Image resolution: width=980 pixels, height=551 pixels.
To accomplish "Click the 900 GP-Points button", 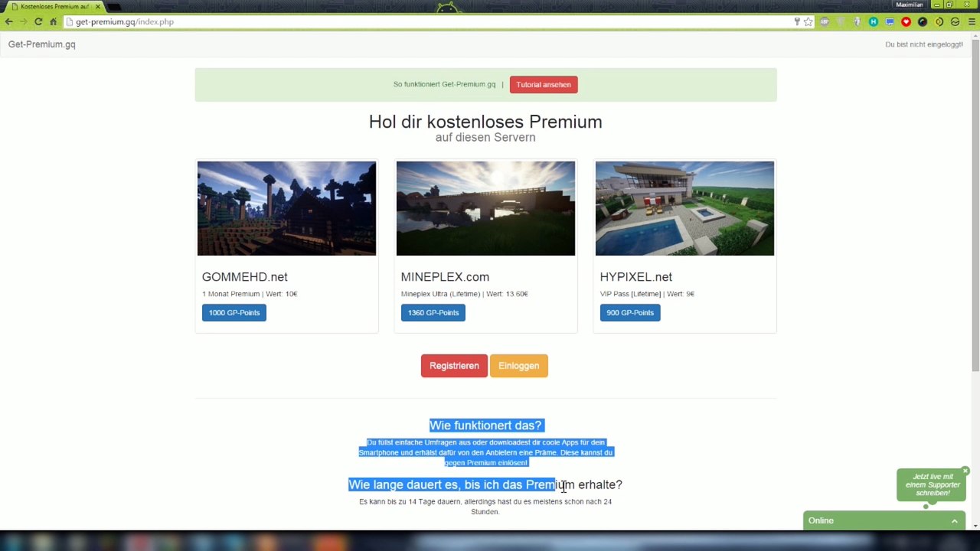I will coord(630,312).
